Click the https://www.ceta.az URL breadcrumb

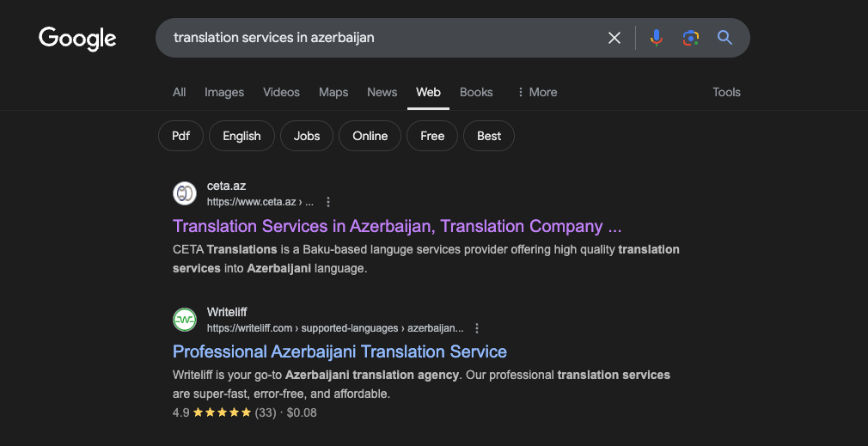click(260, 202)
